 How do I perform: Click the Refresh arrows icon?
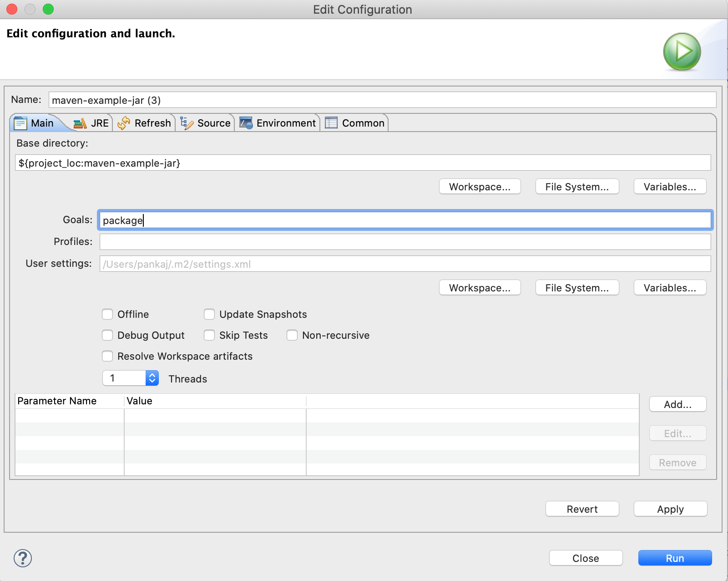(x=123, y=122)
